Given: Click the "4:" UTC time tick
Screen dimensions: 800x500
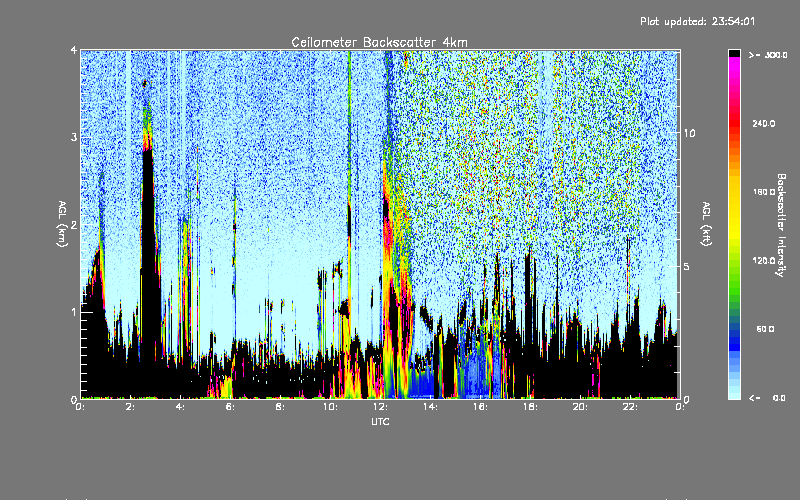Looking at the screenshot, I should 180,407.
